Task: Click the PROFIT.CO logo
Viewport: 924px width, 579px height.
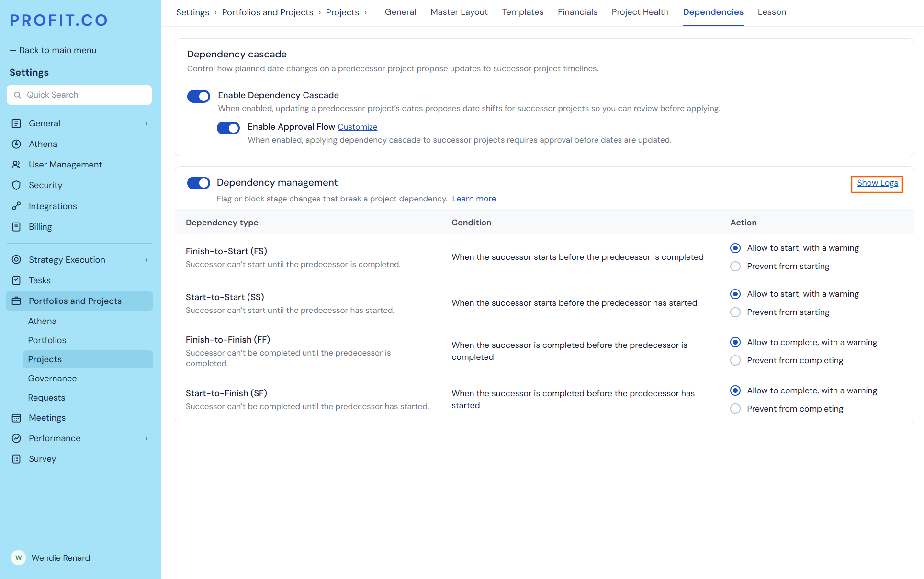Action: point(59,20)
